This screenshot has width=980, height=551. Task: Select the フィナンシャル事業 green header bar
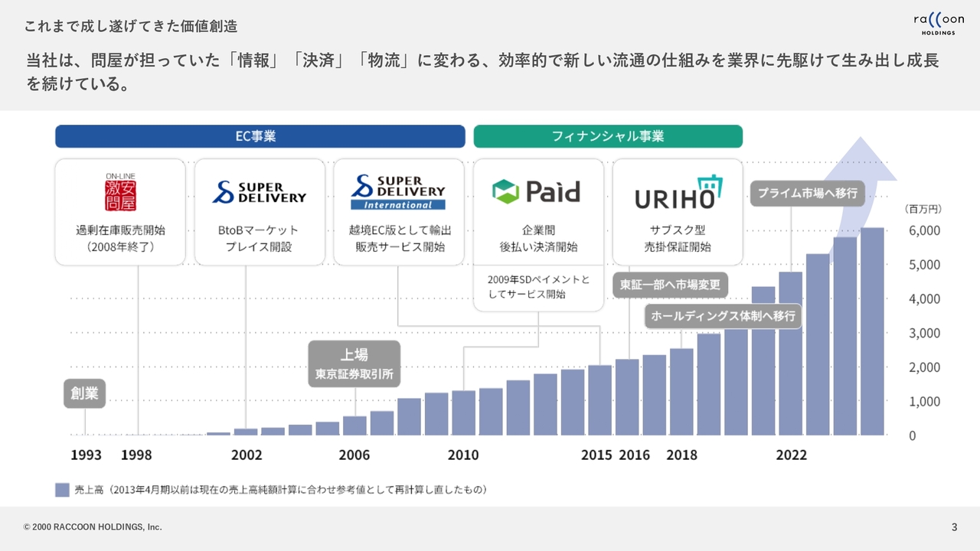[x=608, y=136]
